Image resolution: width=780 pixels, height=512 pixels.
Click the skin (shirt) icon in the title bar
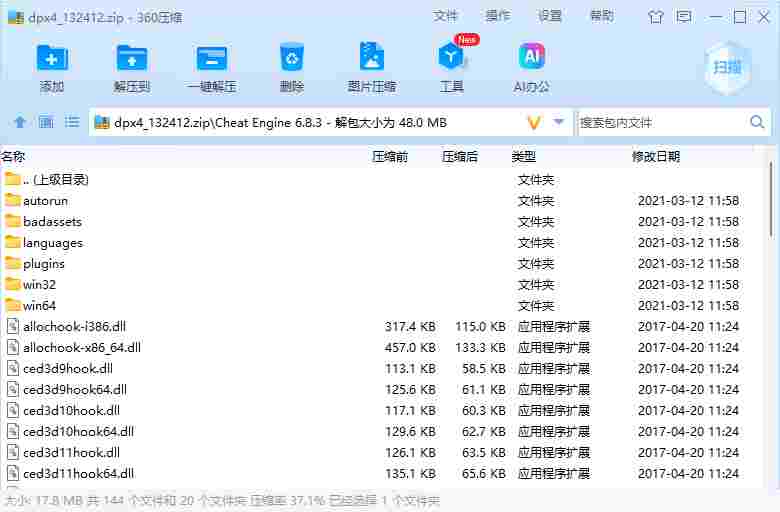click(656, 17)
